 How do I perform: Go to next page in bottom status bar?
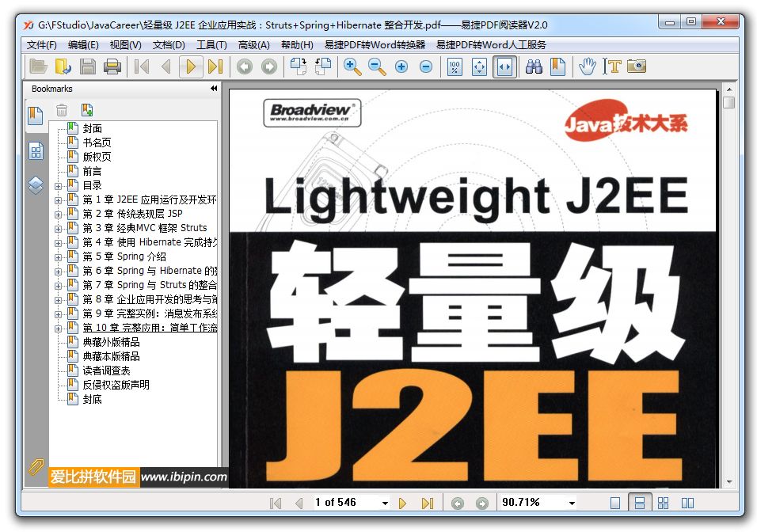(x=402, y=503)
